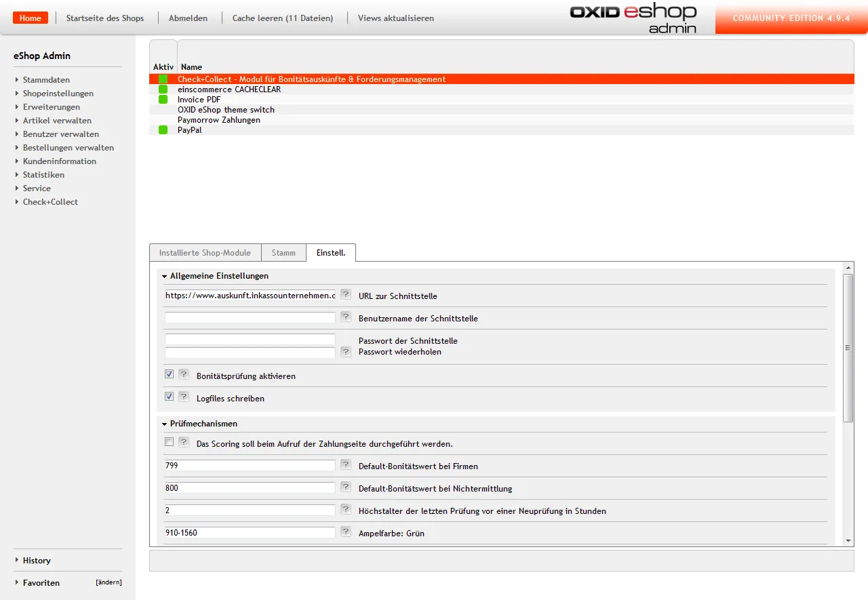Screen dimensions: 868x600
Task: Click the settings panel vertical scrollbar handle
Action: click(848, 347)
